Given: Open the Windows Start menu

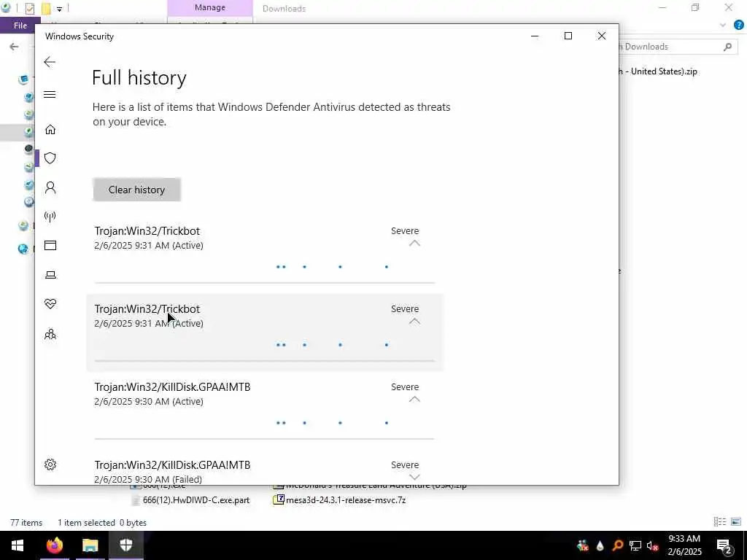Looking at the screenshot, I should [18, 545].
